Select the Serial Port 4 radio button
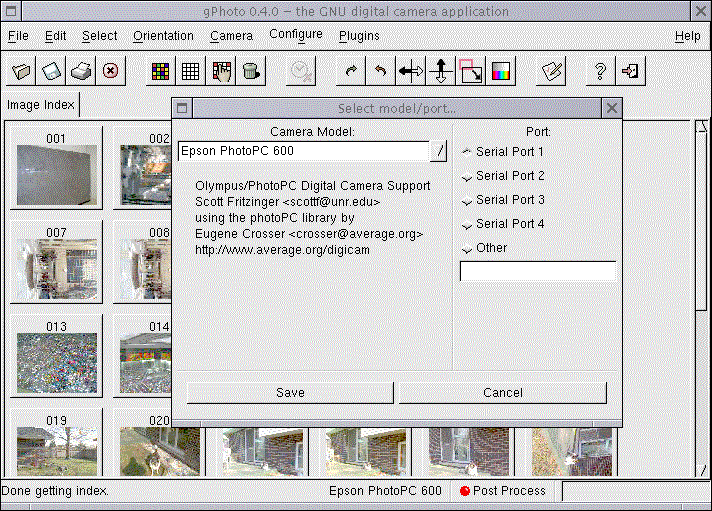Image resolution: width=712 pixels, height=511 pixels. pyautogui.click(x=466, y=225)
